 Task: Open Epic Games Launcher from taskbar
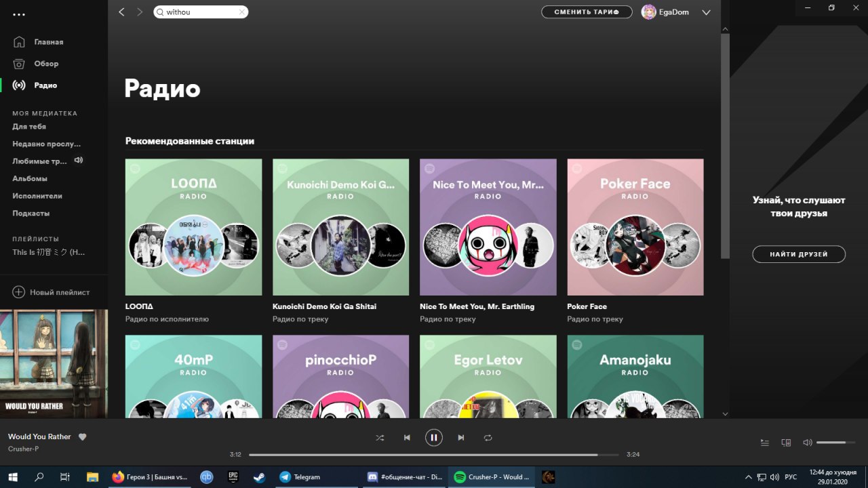(x=233, y=477)
